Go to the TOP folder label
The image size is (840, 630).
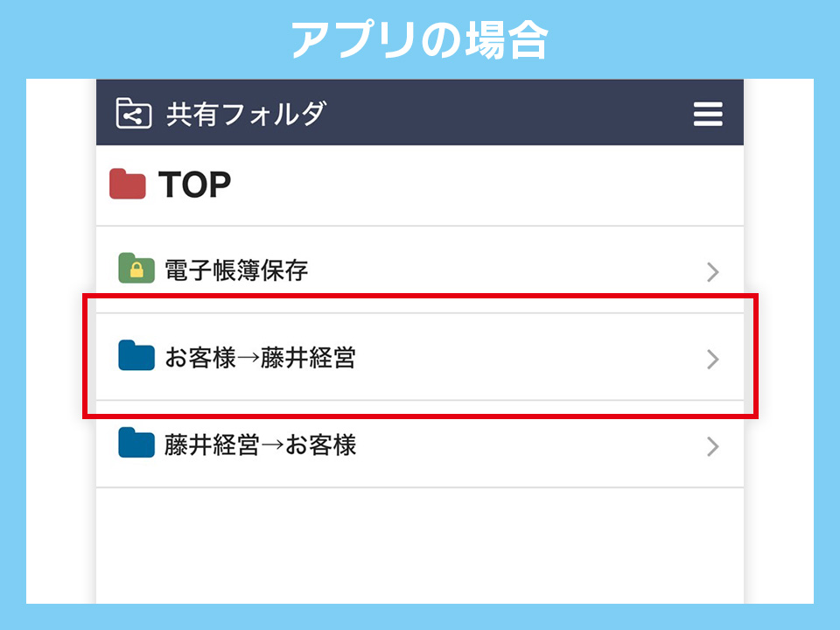pyautogui.click(x=194, y=185)
